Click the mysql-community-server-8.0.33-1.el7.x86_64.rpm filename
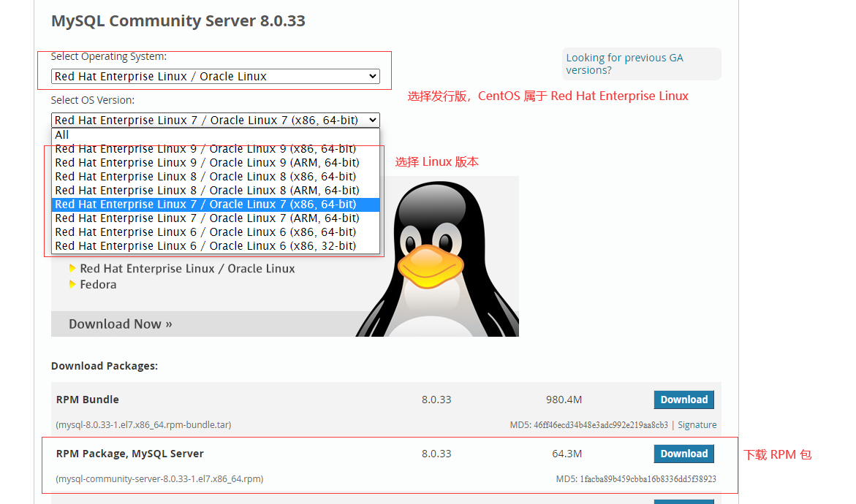 point(159,479)
